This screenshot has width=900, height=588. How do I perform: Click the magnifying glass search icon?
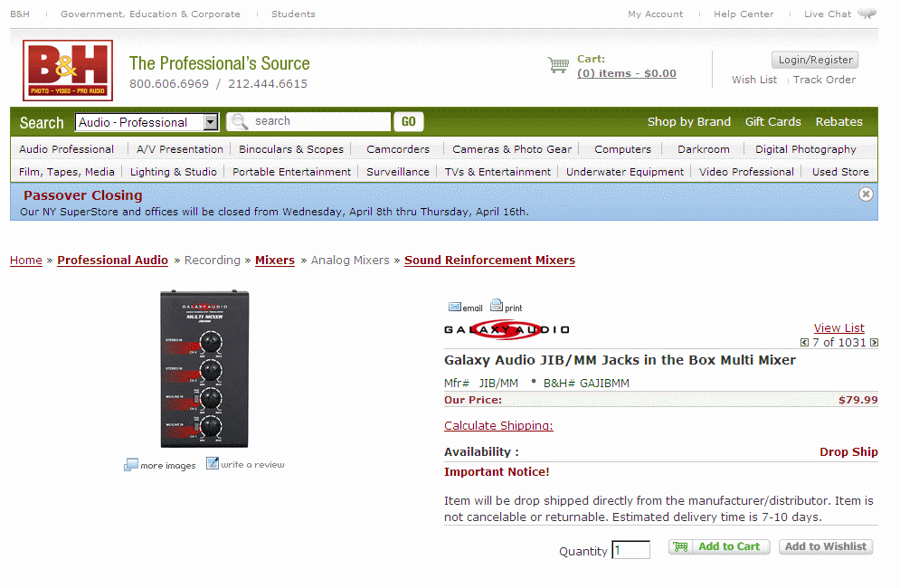click(240, 122)
